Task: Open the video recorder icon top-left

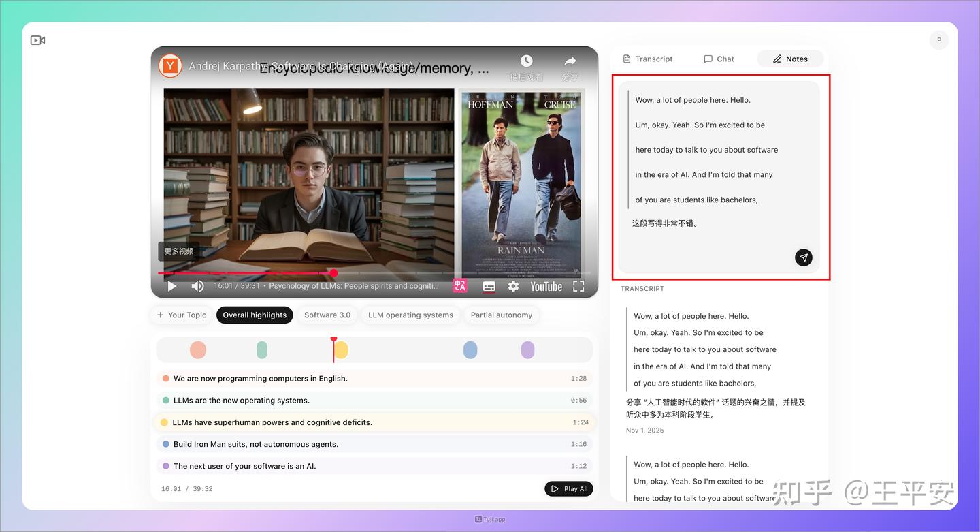Action: click(x=37, y=40)
